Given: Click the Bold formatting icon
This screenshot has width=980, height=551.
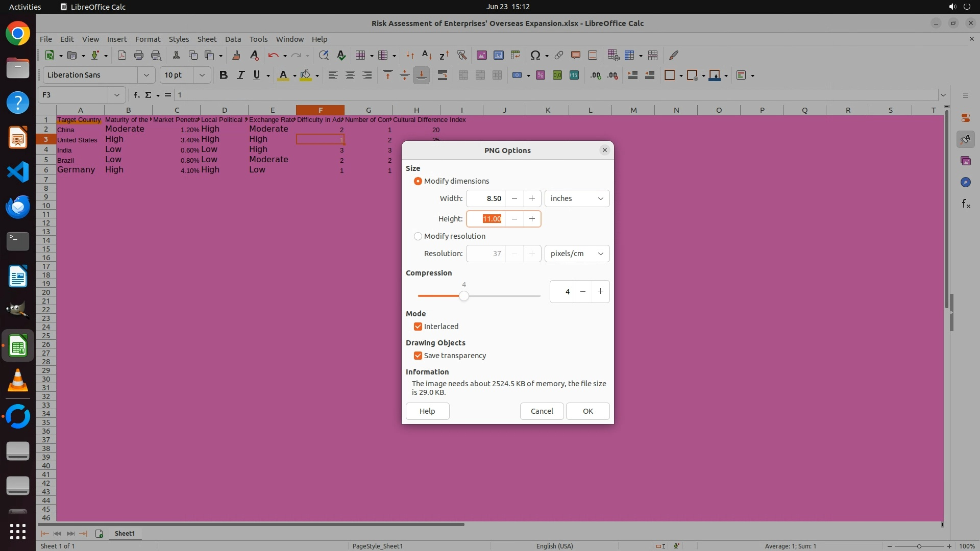Looking at the screenshot, I should pos(223,75).
